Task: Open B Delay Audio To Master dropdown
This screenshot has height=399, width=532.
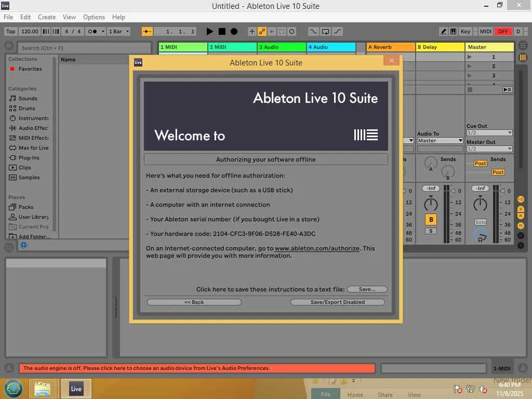Action: click(440, 140)
